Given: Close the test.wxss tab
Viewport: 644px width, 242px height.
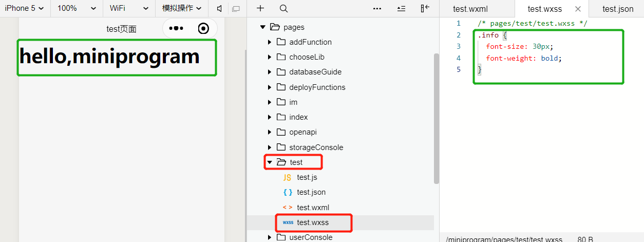Looking at the screenshot, I should [x=578, y=9].
